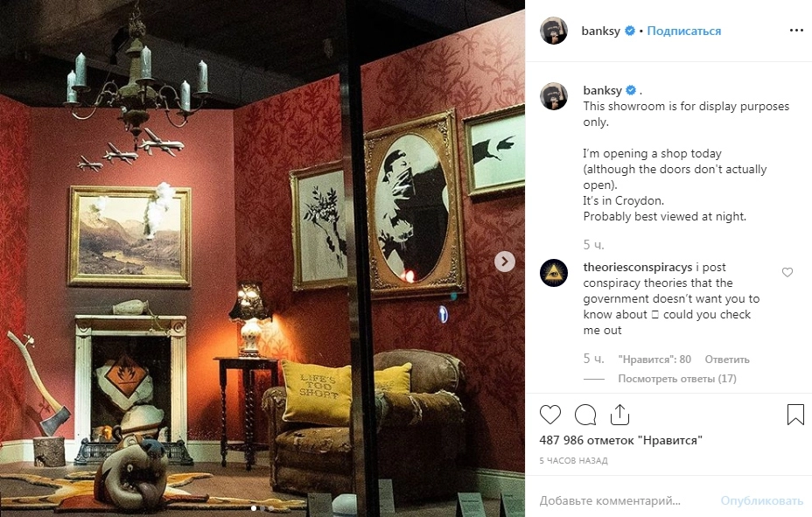Click banksy avatar beside the caption

(554, 95)
